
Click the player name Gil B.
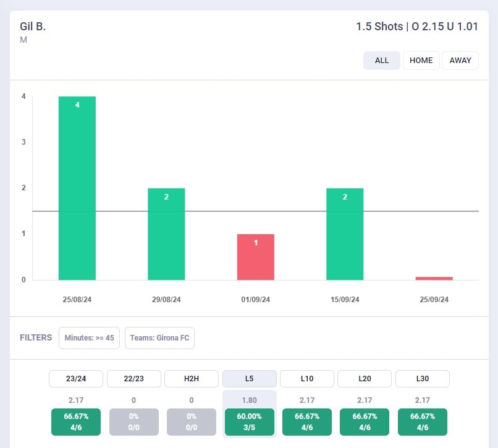[x=33, y=27]
